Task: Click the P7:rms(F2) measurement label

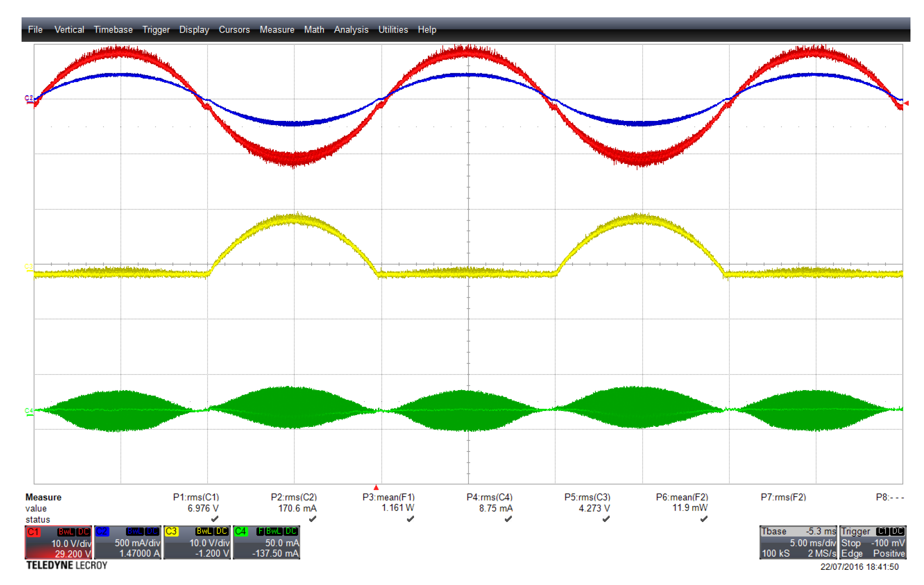Action: [783, 497]
